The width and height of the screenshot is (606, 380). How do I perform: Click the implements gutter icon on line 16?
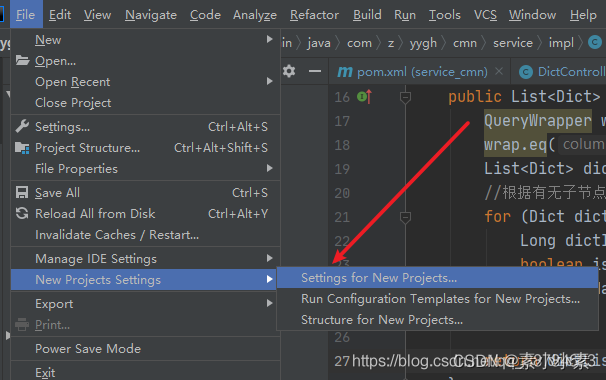(x=364, y=96)
